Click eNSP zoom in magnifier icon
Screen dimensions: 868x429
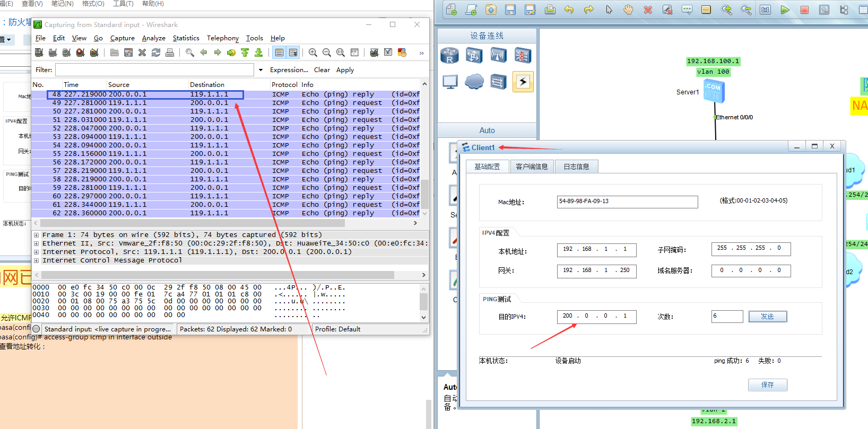[x=726, y=10]
